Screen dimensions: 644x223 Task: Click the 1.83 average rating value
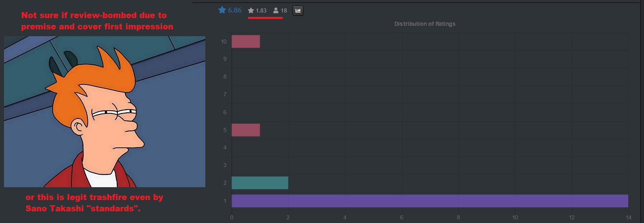[x=261, y=10]
